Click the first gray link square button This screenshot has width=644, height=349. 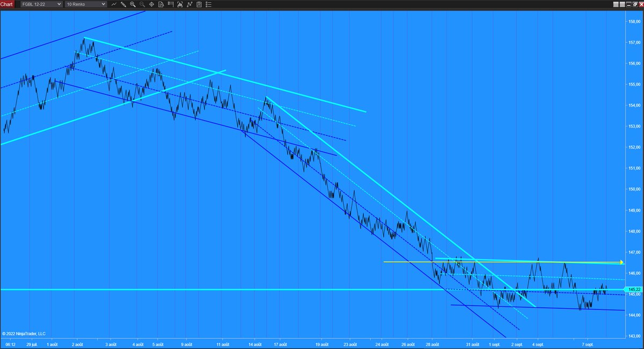coord(616,4)
